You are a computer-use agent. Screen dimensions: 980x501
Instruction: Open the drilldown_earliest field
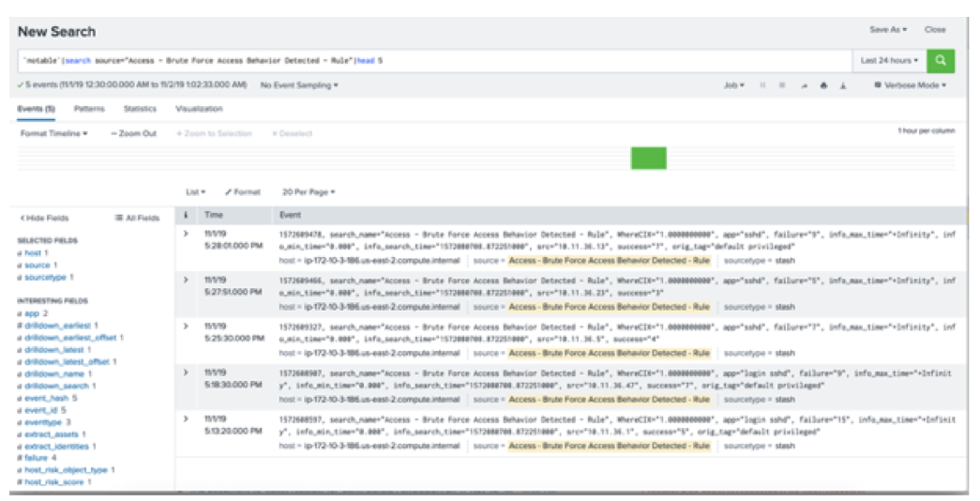pos(57,326)
